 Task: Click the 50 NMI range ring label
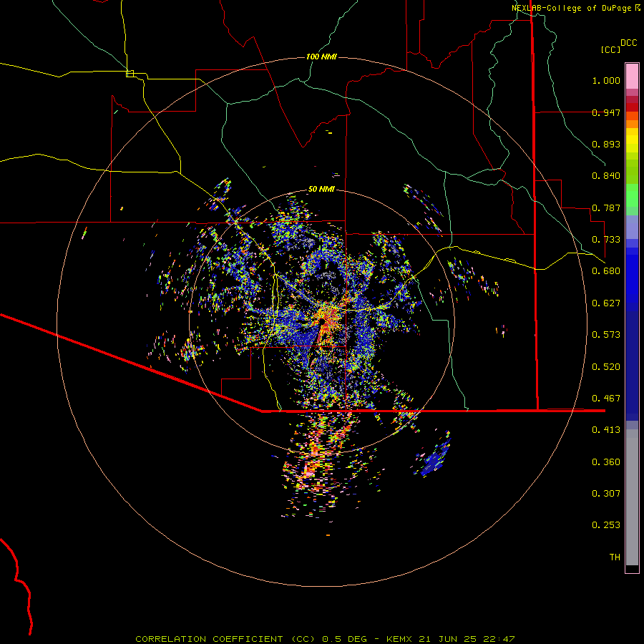(321, 189)
